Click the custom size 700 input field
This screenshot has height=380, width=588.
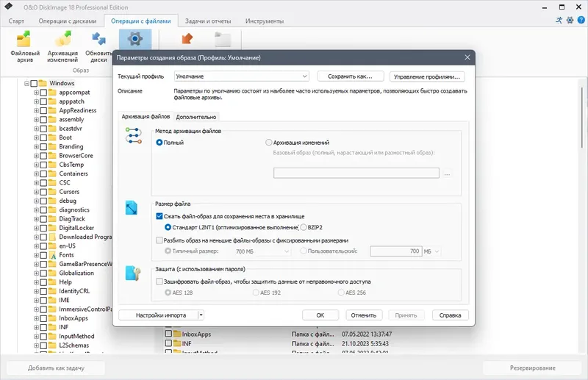pos(396,251)
